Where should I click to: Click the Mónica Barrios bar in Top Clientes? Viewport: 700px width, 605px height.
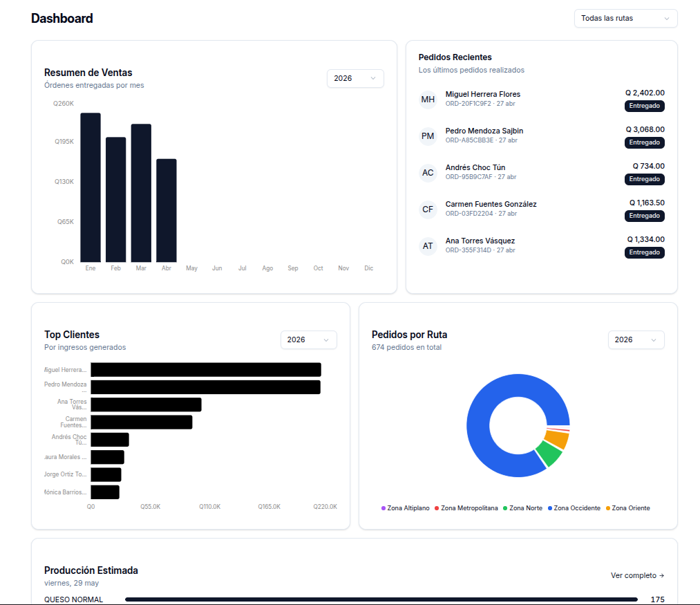105,492
